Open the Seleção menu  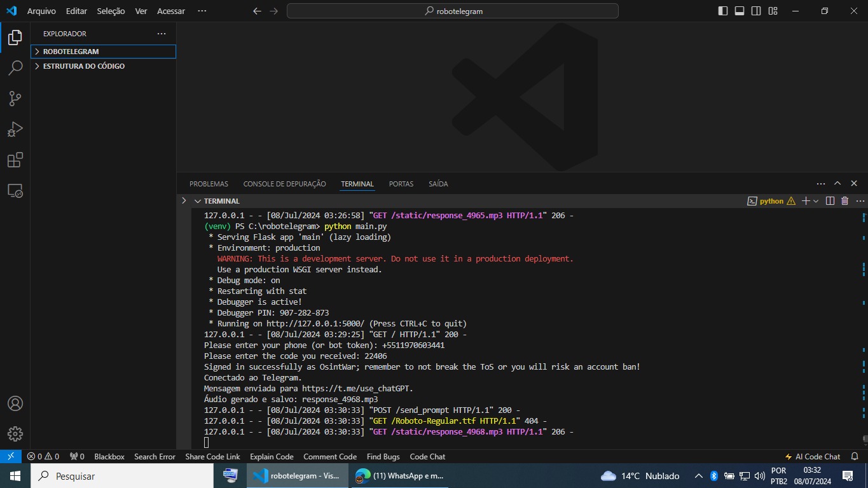pos(111,11)
